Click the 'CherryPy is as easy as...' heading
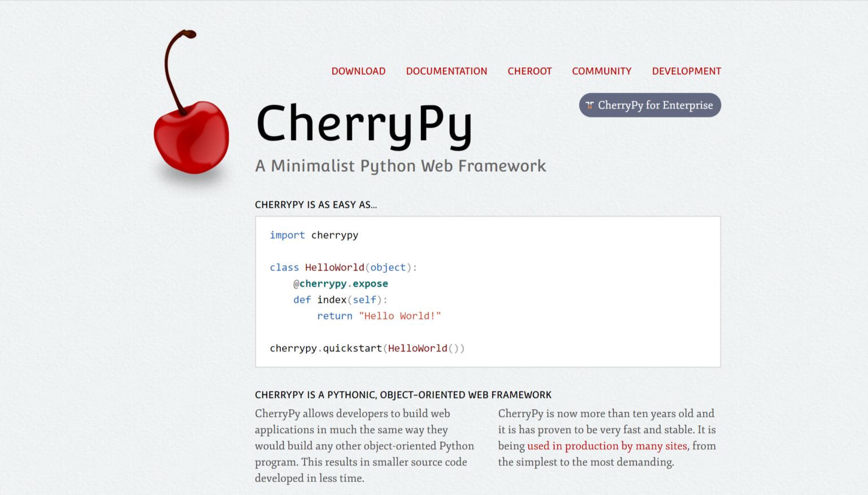This screenshot has height=495, width=868. tap(315, 205)
